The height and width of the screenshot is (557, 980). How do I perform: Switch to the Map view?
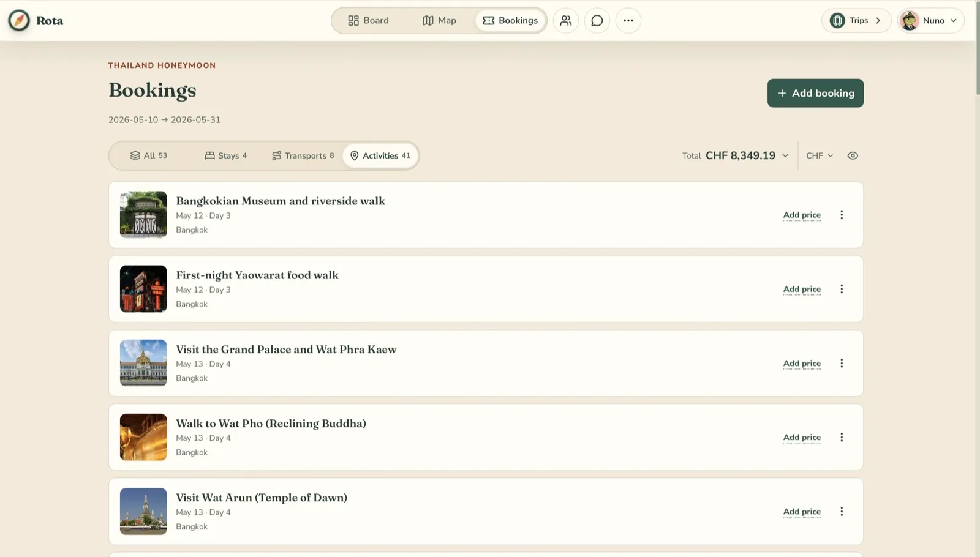(439, 20)
